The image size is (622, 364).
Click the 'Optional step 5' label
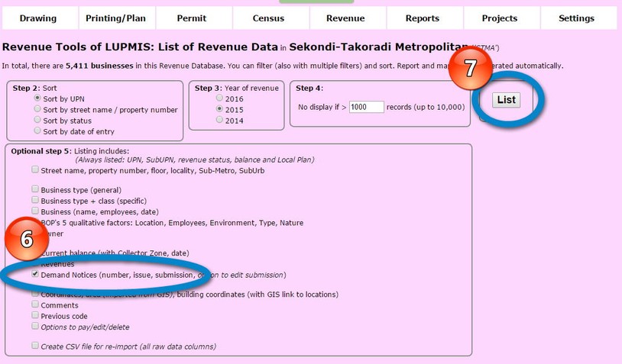pos(41,151)
